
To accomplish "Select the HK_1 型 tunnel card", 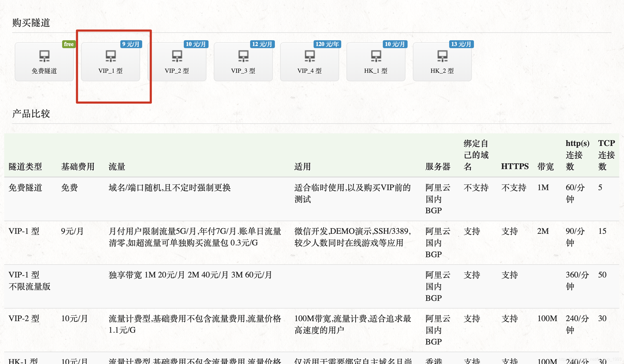I will point(376,62).
